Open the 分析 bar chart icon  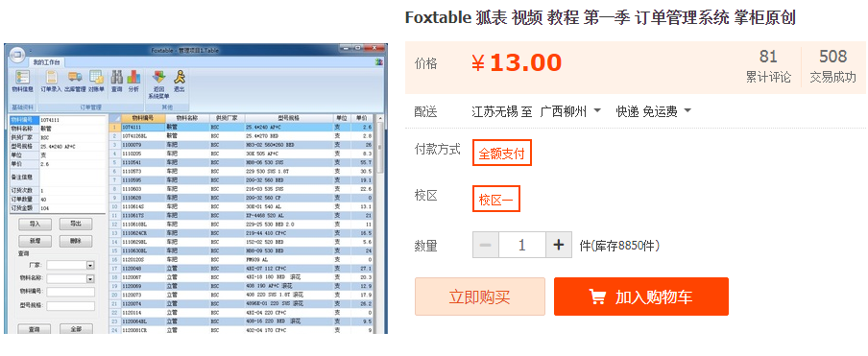tap(133, 82)
